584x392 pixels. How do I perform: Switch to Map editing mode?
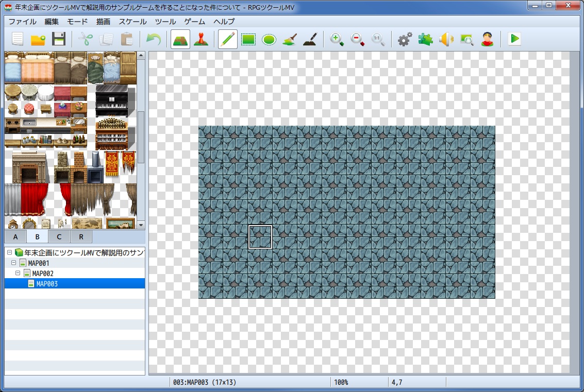coord(180,40)
